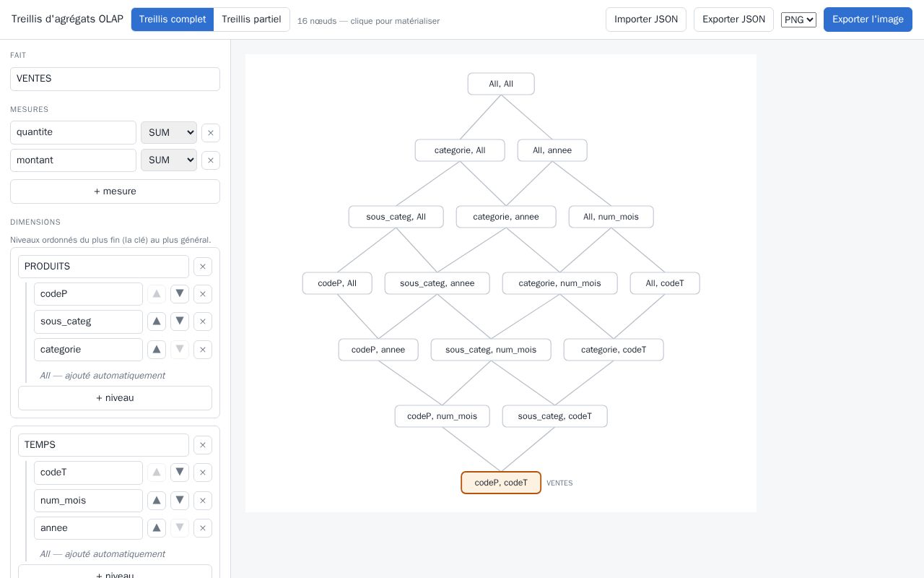Remove the num_mois level
The height and width of the screenshot is (578, 924).
(x=203, y=501)
